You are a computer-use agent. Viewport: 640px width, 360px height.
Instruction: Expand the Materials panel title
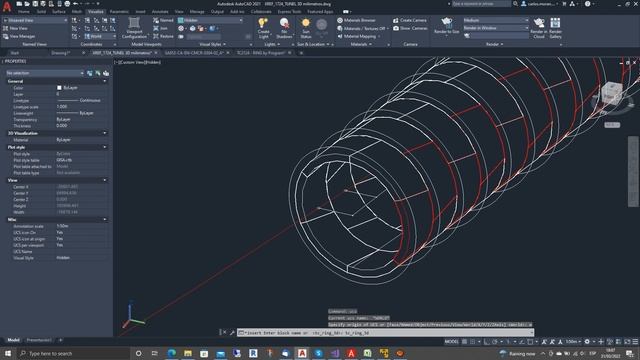point(361,44)
